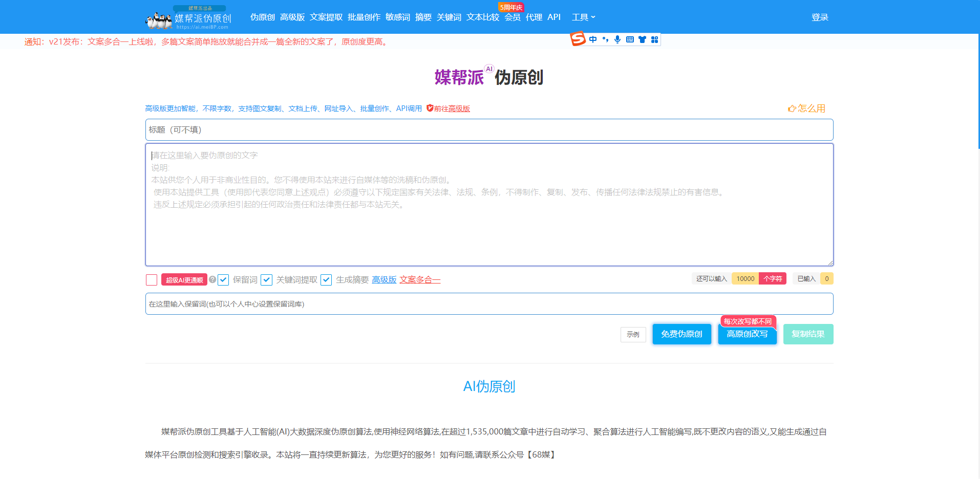Open the skin center T-shirt icon
The height and width of the screenshot is (479, 980).
[642, 39]
